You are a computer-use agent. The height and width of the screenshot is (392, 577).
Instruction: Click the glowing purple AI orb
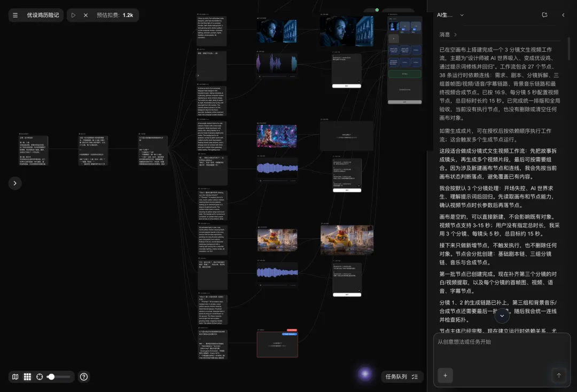(x=365, y=374)
